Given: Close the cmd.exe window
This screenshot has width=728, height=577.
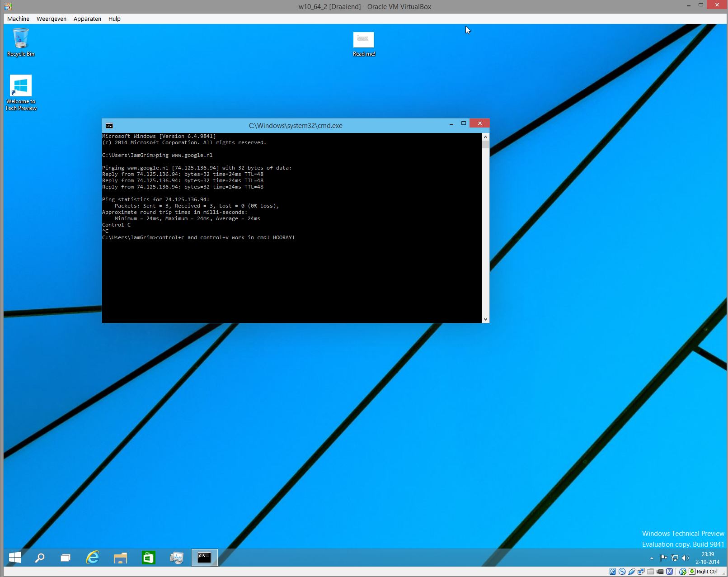Looking at the screenshot, I should (x=479, y=123).
